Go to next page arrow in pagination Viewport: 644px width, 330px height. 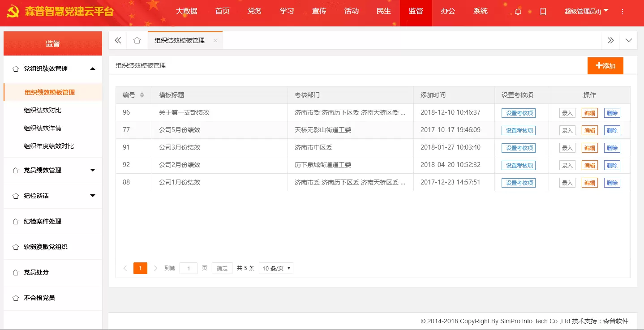(156, 268)
